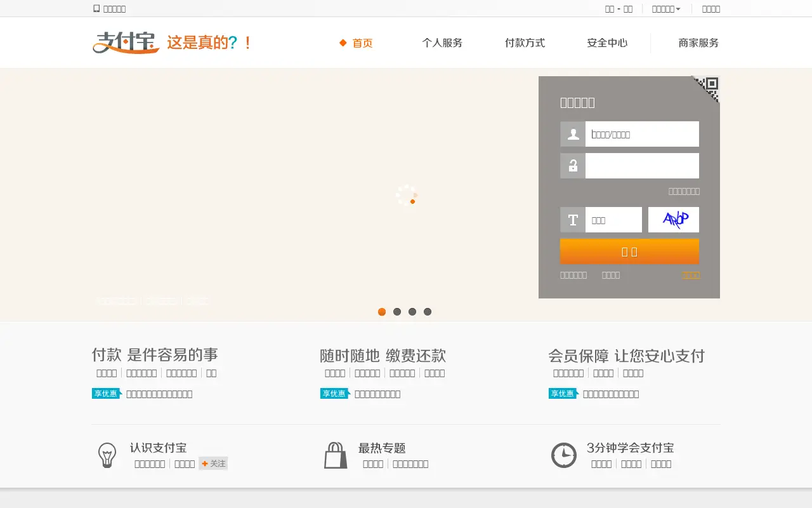Click the padlock icon beside password field
This screenshot has height=508, width=812.
click(573, 166)
